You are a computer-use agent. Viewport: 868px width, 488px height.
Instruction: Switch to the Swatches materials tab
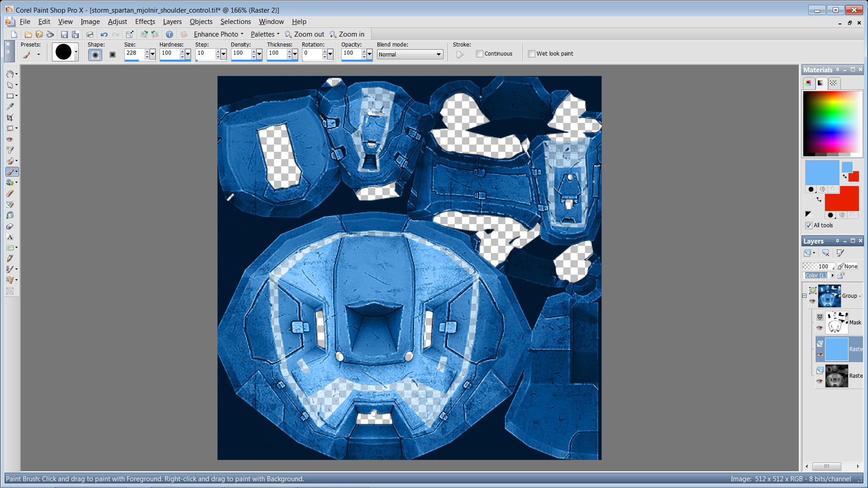coord(833,83)
